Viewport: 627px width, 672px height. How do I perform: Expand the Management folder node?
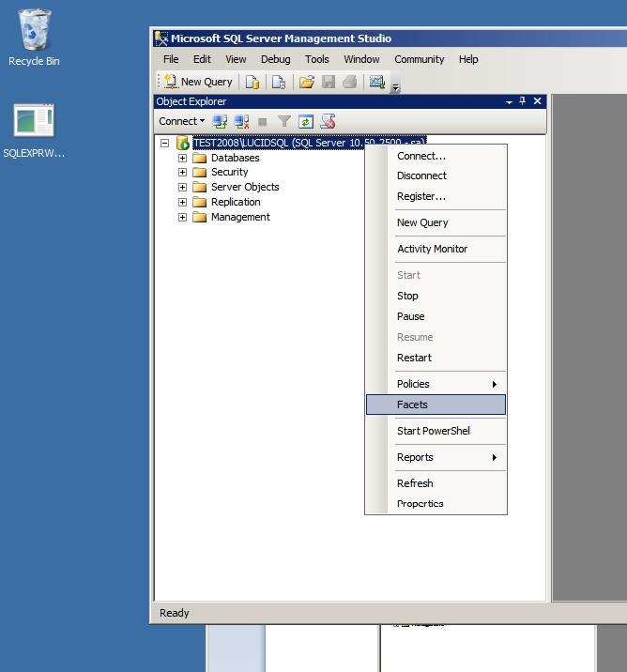183,218
